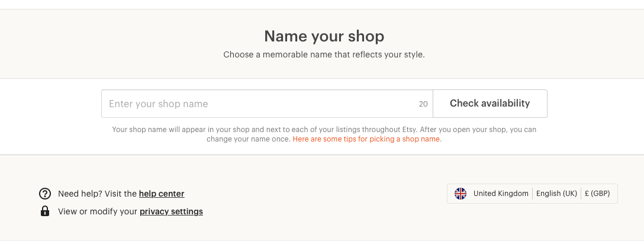Open the help center link
The image size is (644, 241).
tap(162, 194)
